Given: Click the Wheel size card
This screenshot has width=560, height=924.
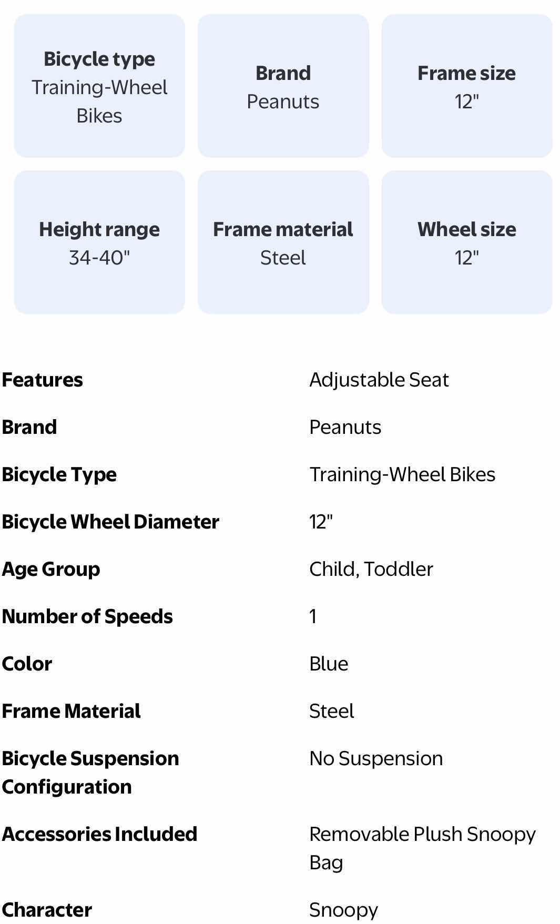Looking at the screenshot, I should pos(466,242).
